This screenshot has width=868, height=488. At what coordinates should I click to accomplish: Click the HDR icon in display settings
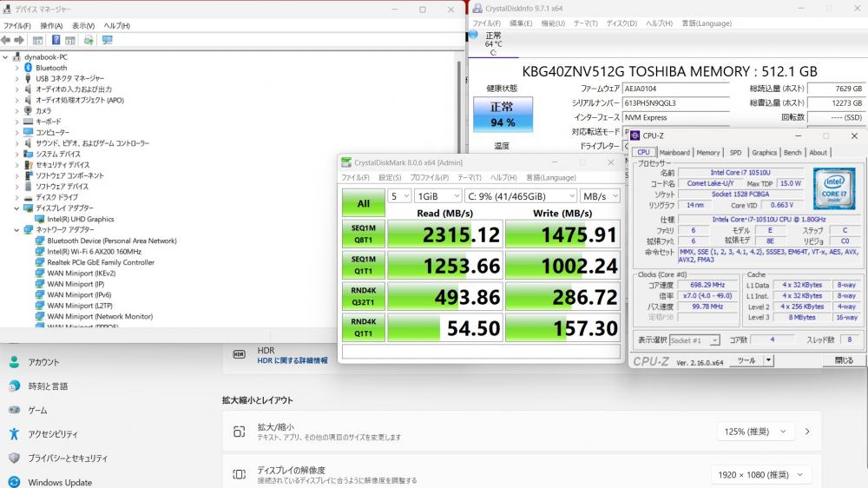[x=240, y=354]
